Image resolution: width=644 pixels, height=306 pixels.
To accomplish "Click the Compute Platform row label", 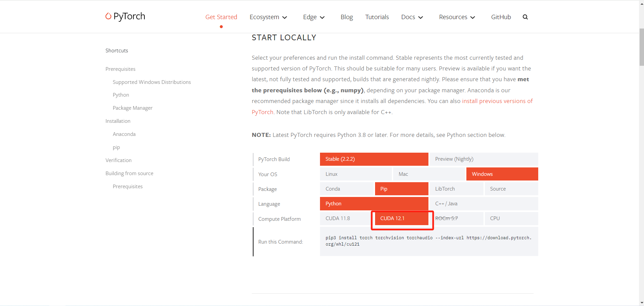I will tap(279, 219).
